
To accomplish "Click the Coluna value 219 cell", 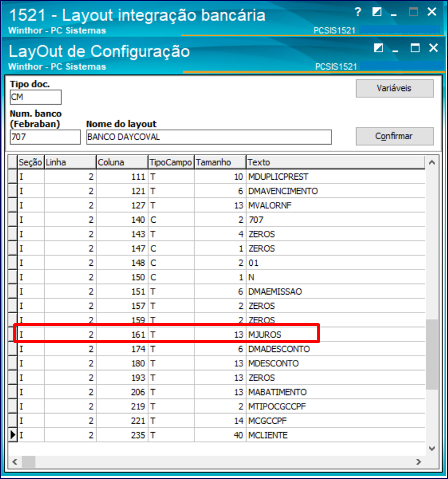I will (122, 406).
